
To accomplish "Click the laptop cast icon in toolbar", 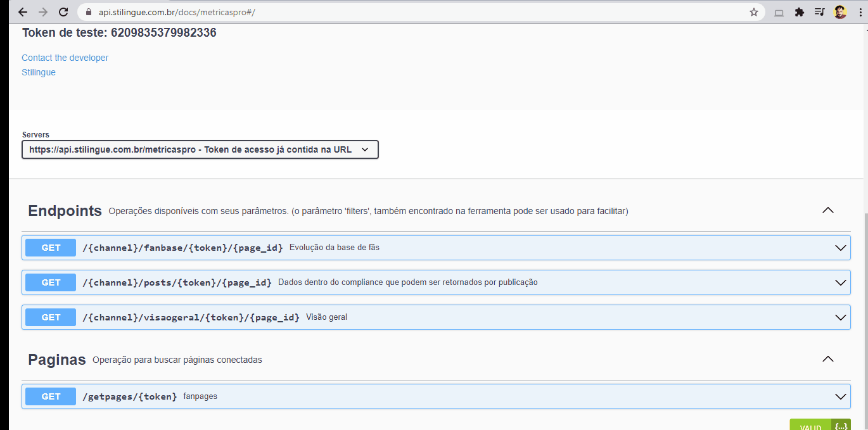I will pos(779,12).
